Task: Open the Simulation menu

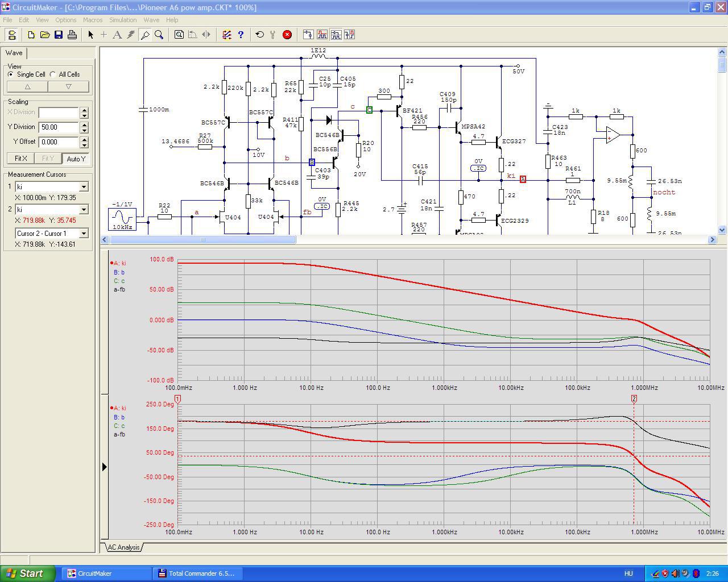Action: (123, 20)
